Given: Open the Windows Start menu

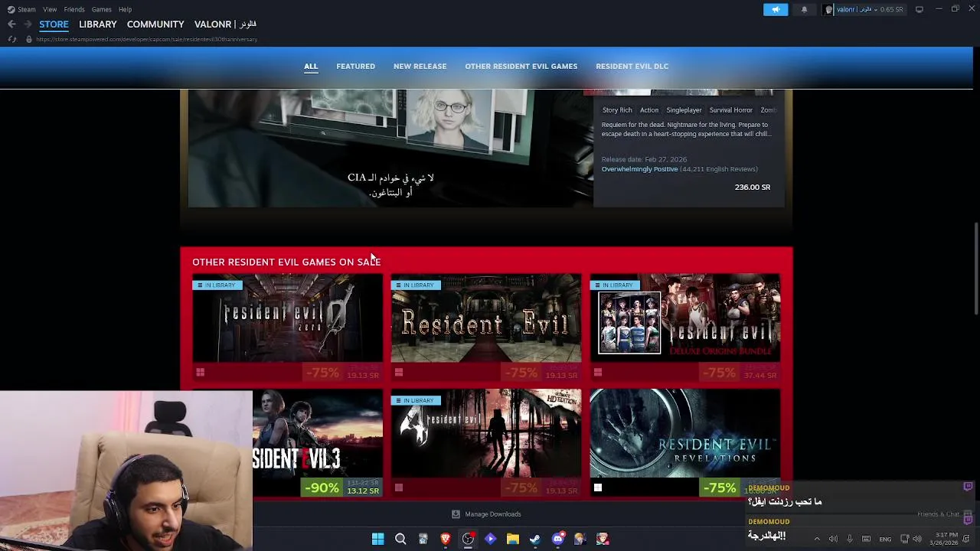Looking at the screenshot, I should tap(377, 539).
